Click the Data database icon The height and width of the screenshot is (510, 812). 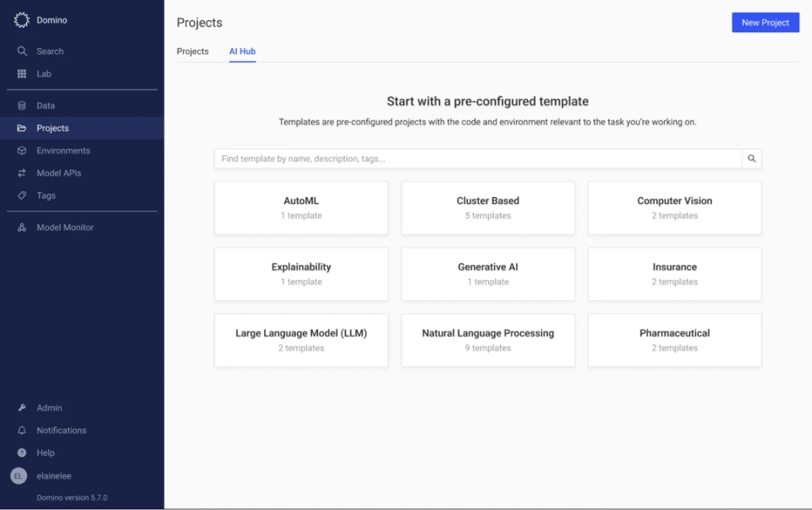[22, 106]
